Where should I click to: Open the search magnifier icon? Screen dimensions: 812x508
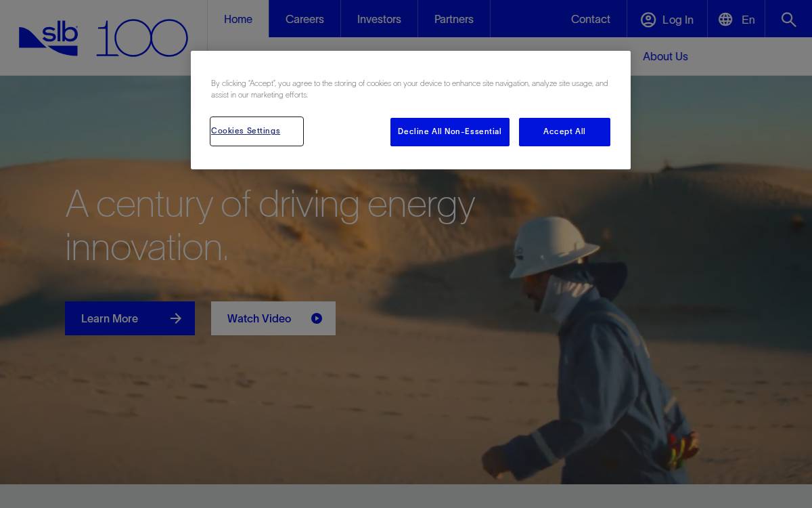[x=788, y=19]
